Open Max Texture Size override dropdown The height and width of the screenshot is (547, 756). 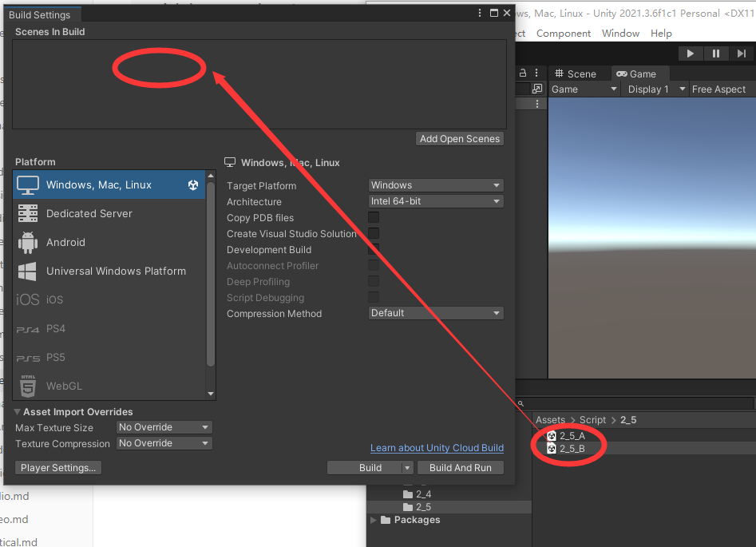[164, 427]
